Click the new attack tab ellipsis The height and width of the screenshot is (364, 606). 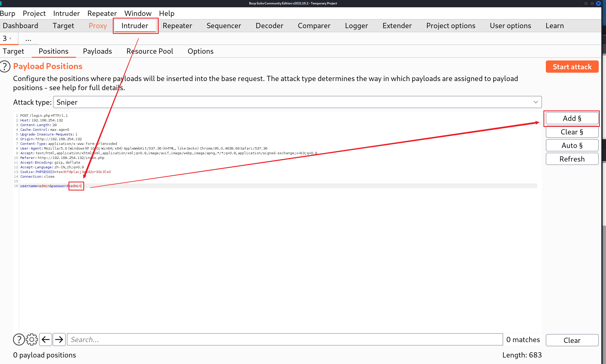28,39
